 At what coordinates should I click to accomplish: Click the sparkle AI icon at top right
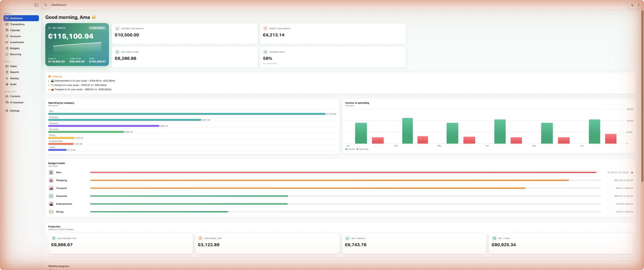(632, 5)
